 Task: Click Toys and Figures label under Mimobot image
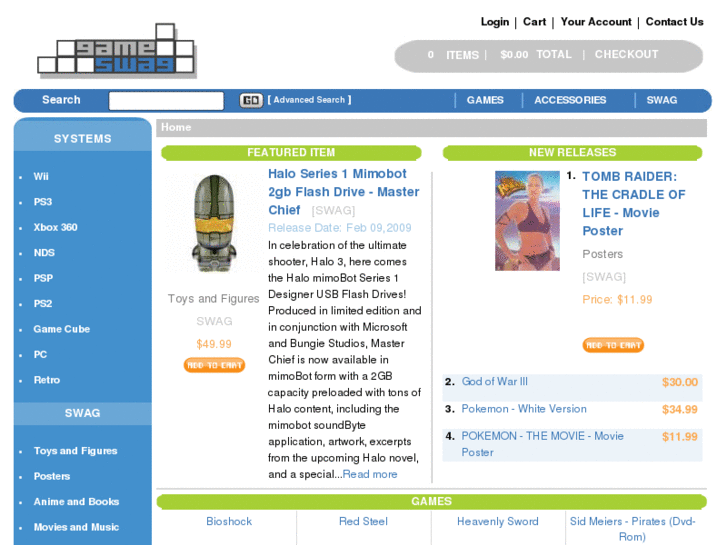213,299
